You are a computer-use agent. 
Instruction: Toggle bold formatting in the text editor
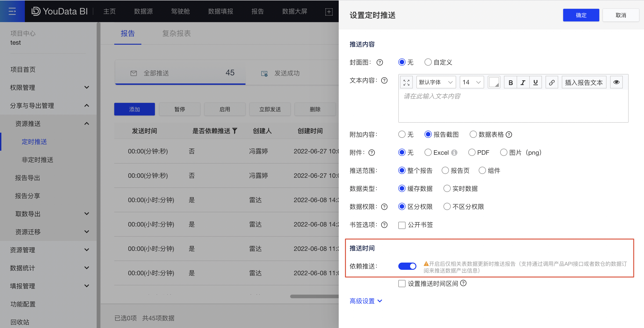pos(510,82)
